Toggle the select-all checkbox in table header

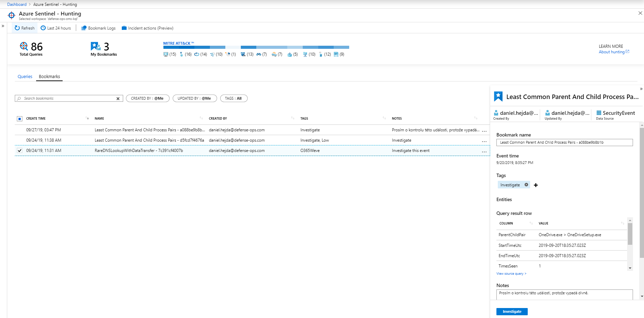20,119
